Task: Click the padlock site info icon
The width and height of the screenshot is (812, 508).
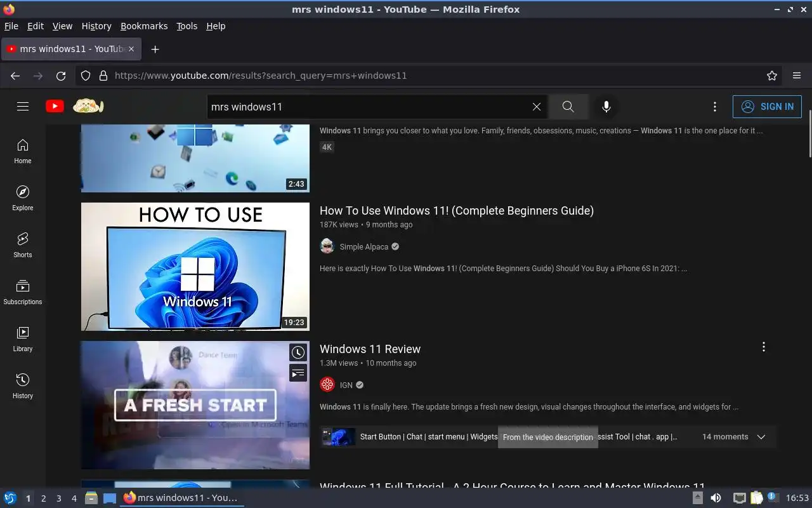Action: click(103, 76)
